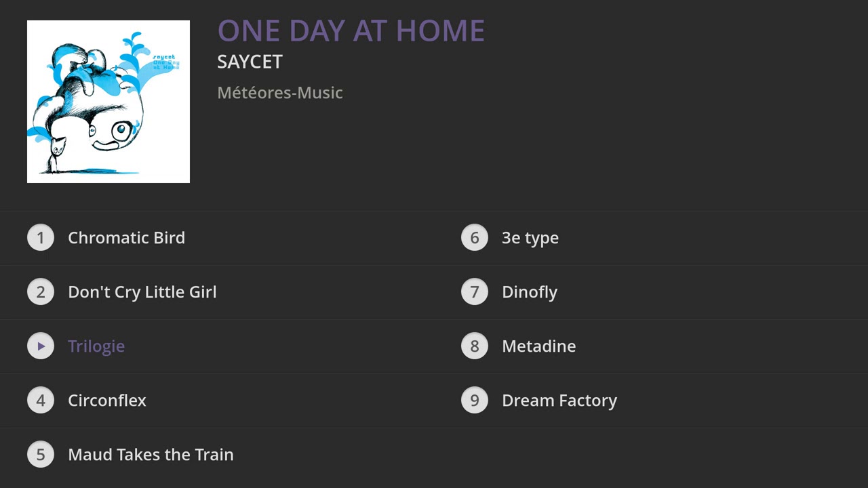Click the play icon beside Trilogie
Image resolution: width=868 pixels, height=488 pixels.
coord(41,346)
